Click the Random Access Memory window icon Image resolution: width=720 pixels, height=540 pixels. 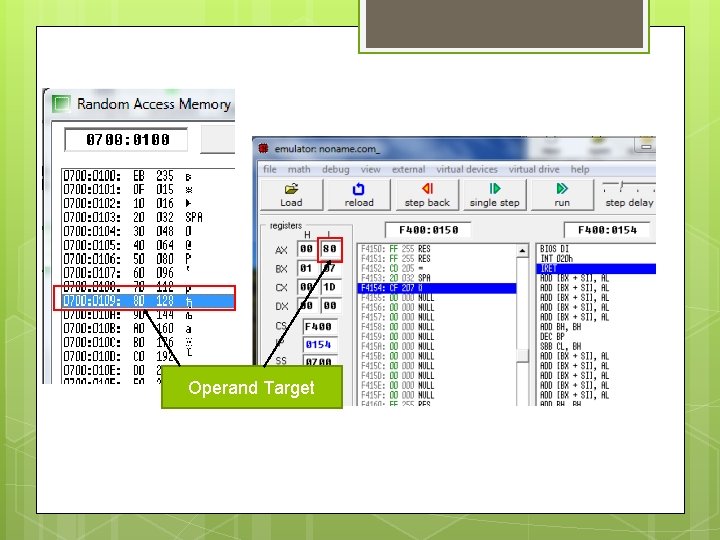point(61,103)
